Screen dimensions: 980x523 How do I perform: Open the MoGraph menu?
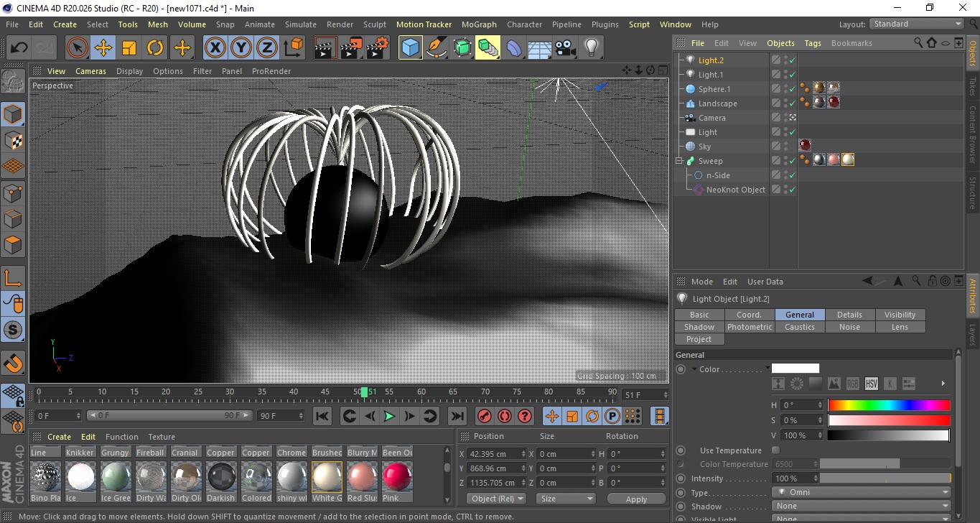[x=479, y=24]
